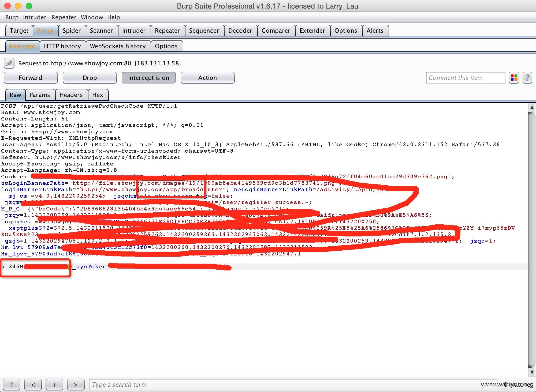Screen dimensions: 536x392
Task: Click the help question mark icon
Action: click(527, 78)
